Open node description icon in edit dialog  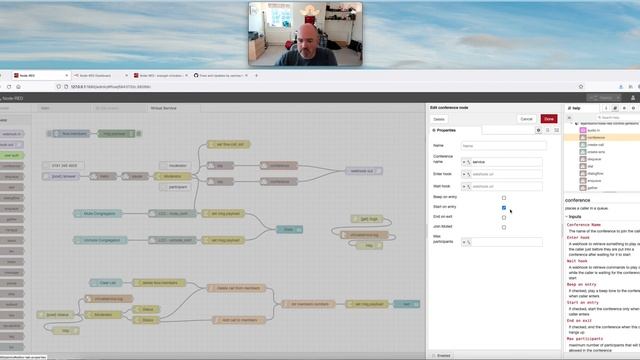(548, 130)
